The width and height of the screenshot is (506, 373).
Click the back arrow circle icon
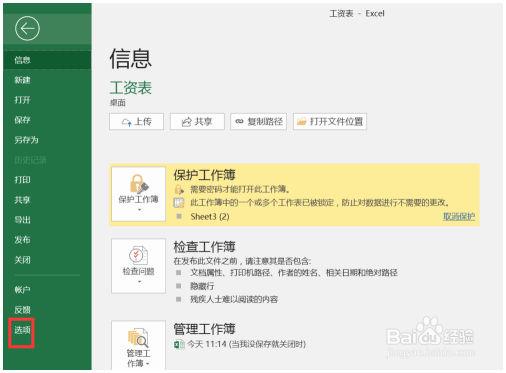(27, 28)
